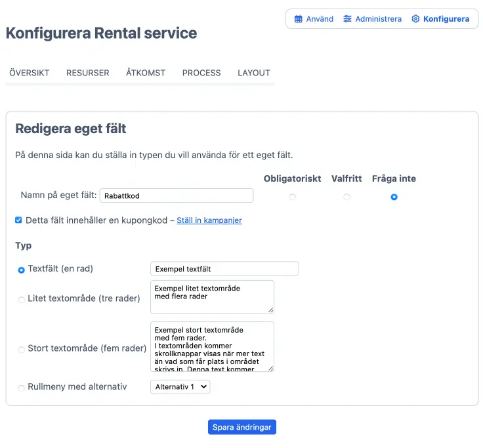Click into the small example text area
The width and height of the screenshot is (483, 448).
(212, 297)
